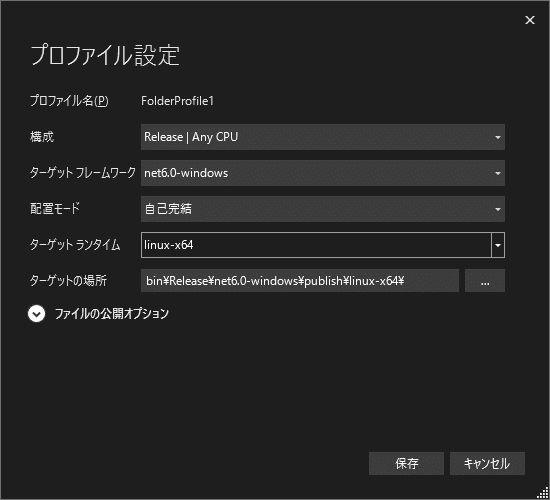Screen dimensions: 550x500
Task: Click the ターゲット ランタイム label
Action: [75, 245]
